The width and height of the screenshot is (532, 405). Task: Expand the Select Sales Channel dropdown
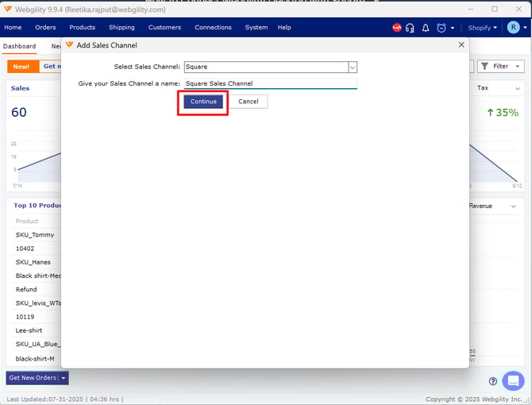coord(353,67)
